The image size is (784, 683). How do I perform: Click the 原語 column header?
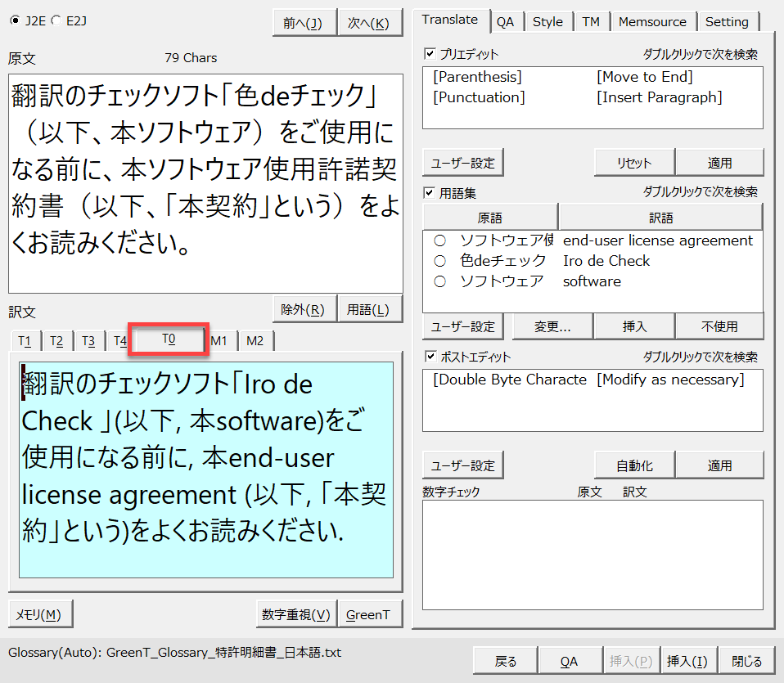[x=490, y=218]
